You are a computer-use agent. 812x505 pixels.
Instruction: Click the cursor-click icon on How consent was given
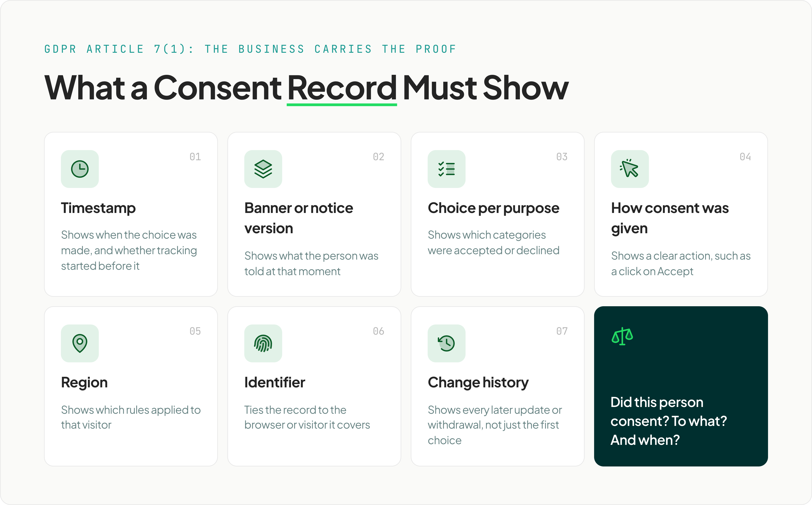(630, 169)
